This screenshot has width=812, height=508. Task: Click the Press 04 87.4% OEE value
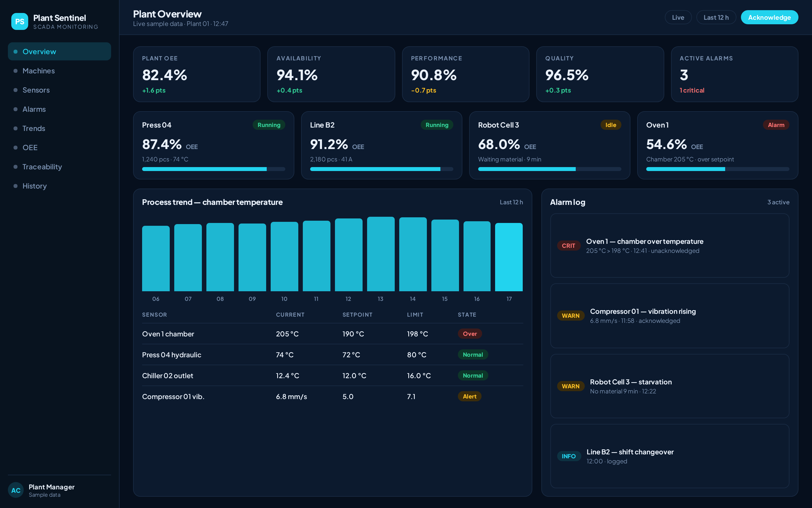(x=162, y=144)
